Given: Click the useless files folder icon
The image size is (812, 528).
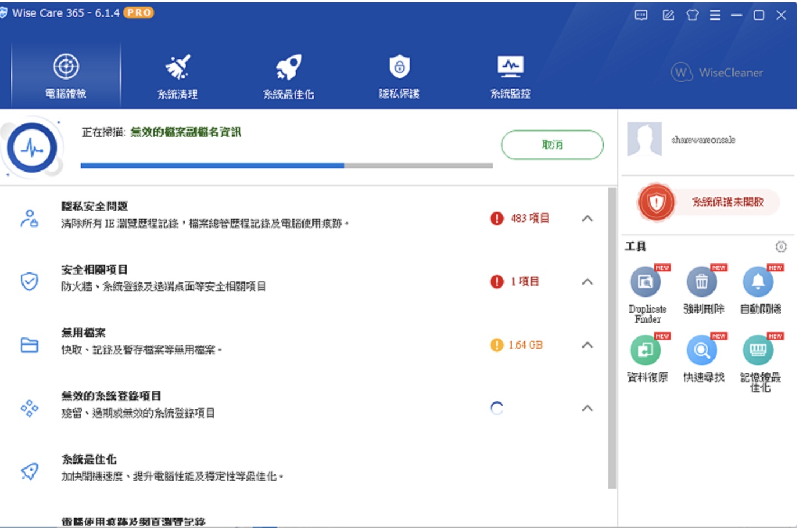Looking at the screenshot, I should (29, 345).
